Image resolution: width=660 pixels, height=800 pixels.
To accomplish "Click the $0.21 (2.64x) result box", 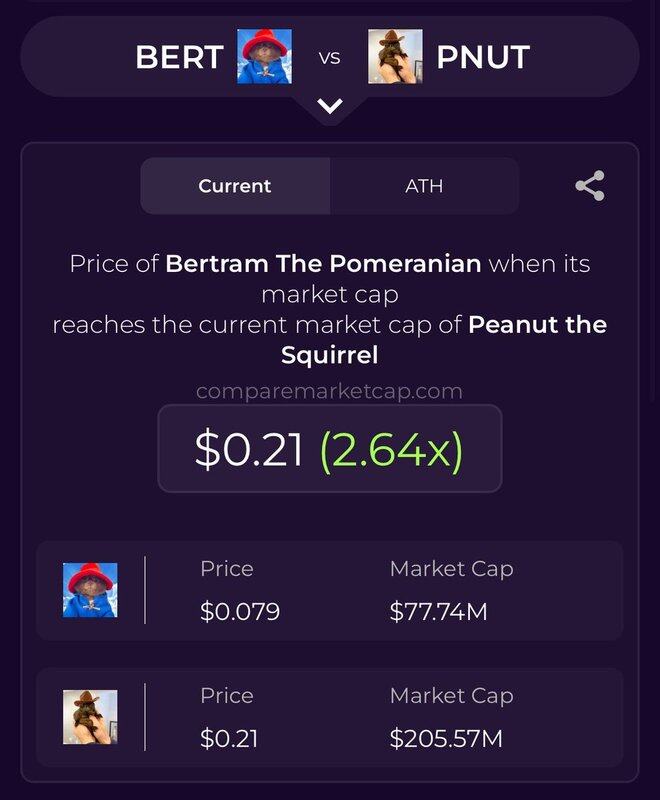I will pos(330,448).
